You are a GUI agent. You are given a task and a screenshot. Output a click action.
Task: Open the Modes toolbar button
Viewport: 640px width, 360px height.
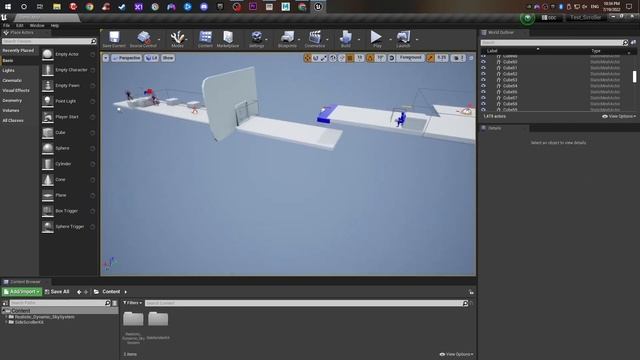coord(177,39)
